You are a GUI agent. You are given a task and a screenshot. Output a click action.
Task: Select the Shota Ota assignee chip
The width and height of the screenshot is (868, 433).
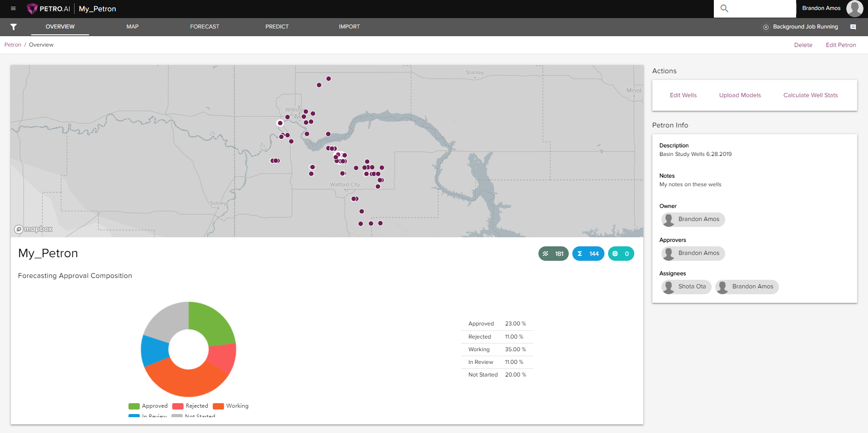click(686, 287)
